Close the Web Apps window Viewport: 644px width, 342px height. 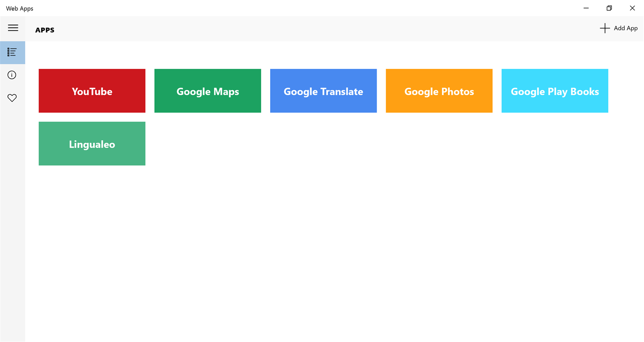[632, 8]
